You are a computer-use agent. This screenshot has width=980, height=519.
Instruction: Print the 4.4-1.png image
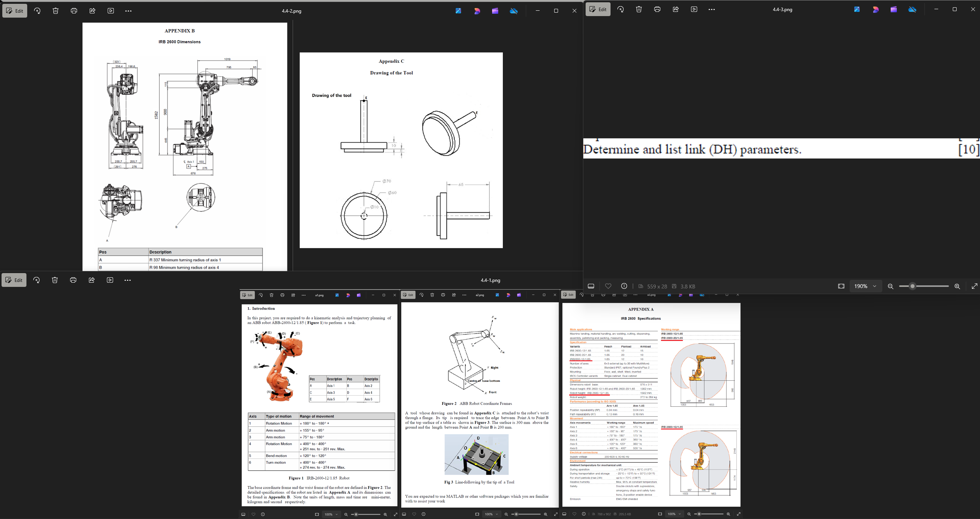tap(73, 280)
